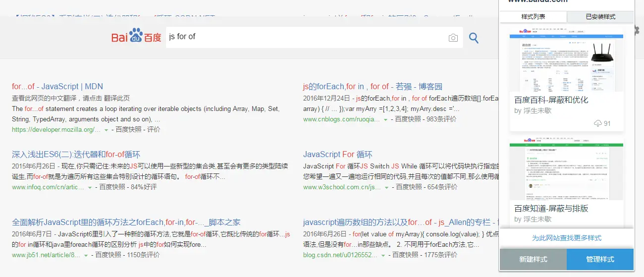Click the style title '百度百科-屏蔽和优化'
The width and height of the screenshot is (644, 277).
click(x=551, y=100)
